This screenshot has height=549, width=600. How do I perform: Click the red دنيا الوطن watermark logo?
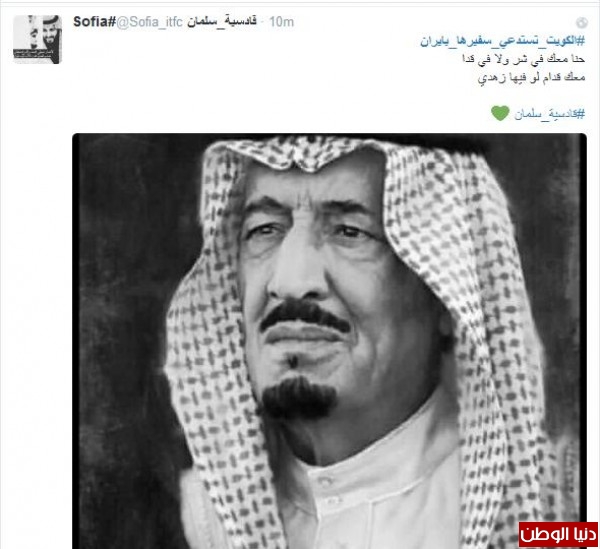[558, 534]
